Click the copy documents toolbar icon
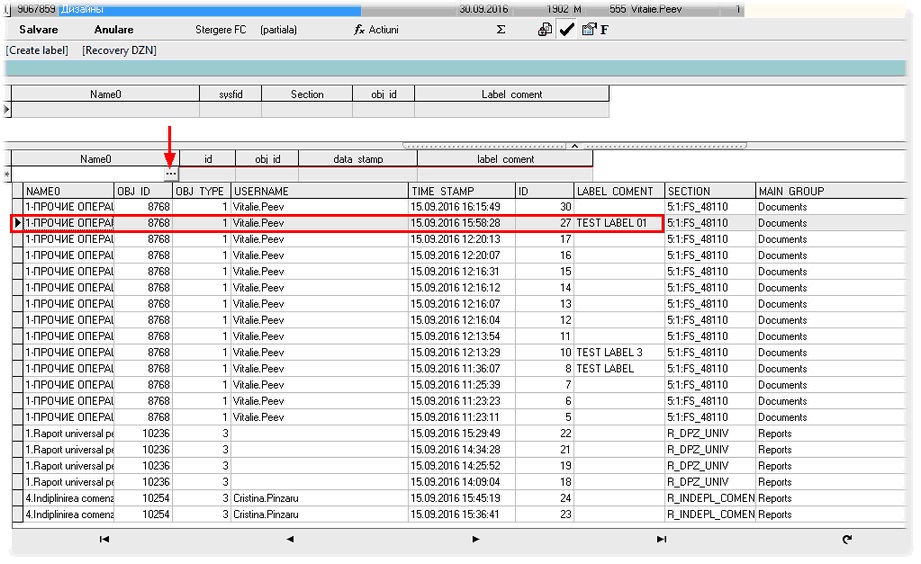The width and height of the screenshot is (921, 564). (544, 29)
